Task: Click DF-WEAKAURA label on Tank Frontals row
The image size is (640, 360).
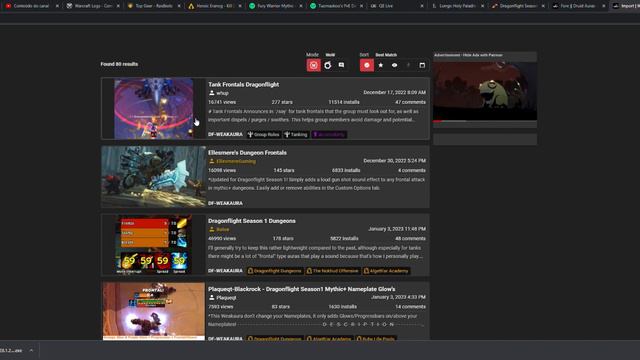Action: (x=225, y=134)
